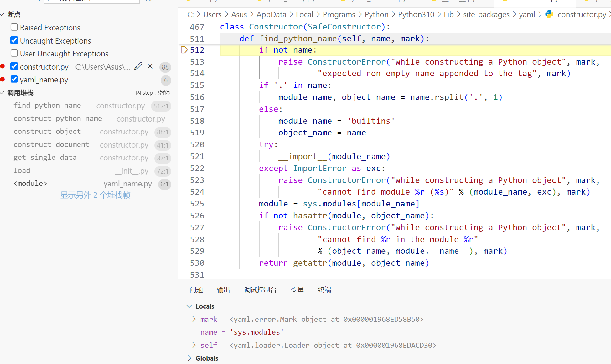
Task: Collapse the 调用堆栈 call stack section
Action: (3, 93)
